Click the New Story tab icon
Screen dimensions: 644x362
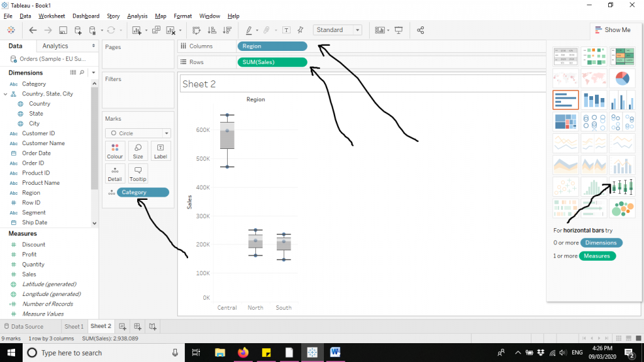(153, 327)
